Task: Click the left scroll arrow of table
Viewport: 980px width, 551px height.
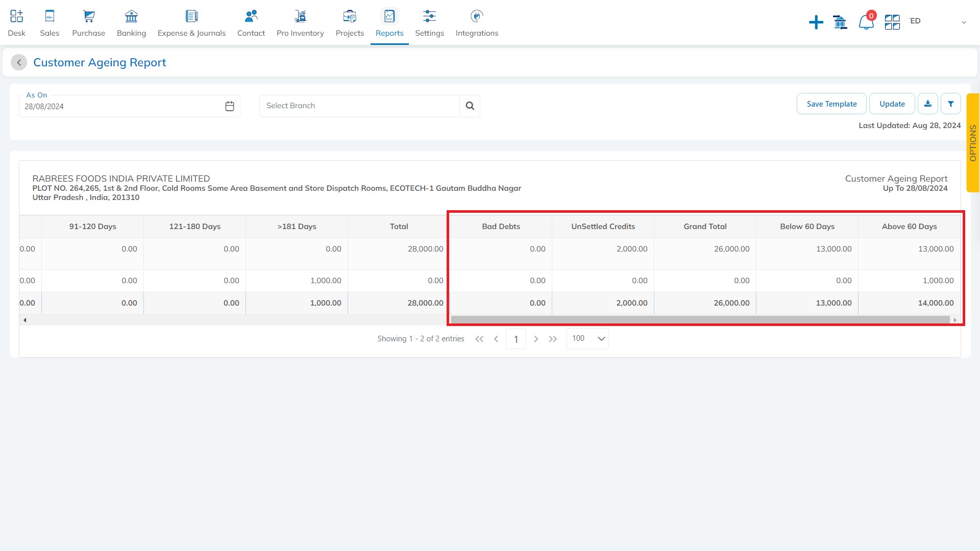Action: pos(24,320)
